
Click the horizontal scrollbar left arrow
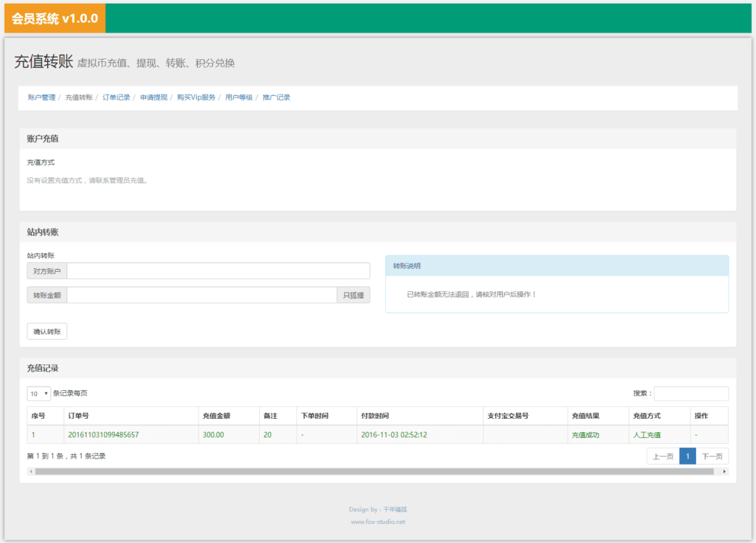click(x=31, y=471)
